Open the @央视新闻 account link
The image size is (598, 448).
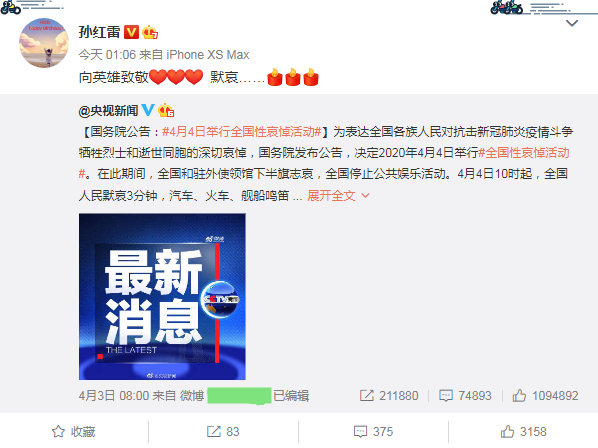click(x=108, y=111)
